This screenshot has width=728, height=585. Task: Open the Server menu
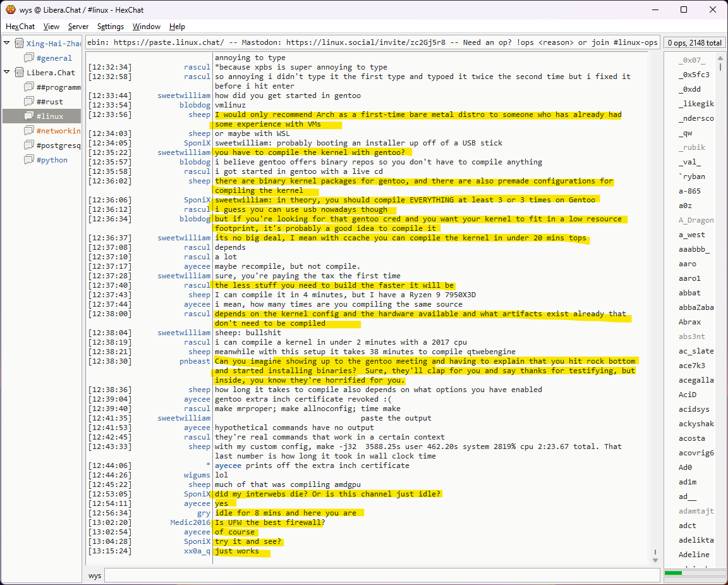78,27
